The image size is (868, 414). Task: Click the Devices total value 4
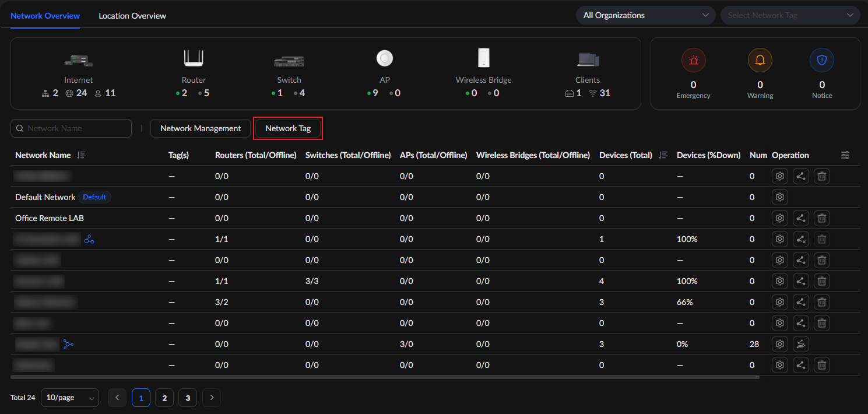602,281
